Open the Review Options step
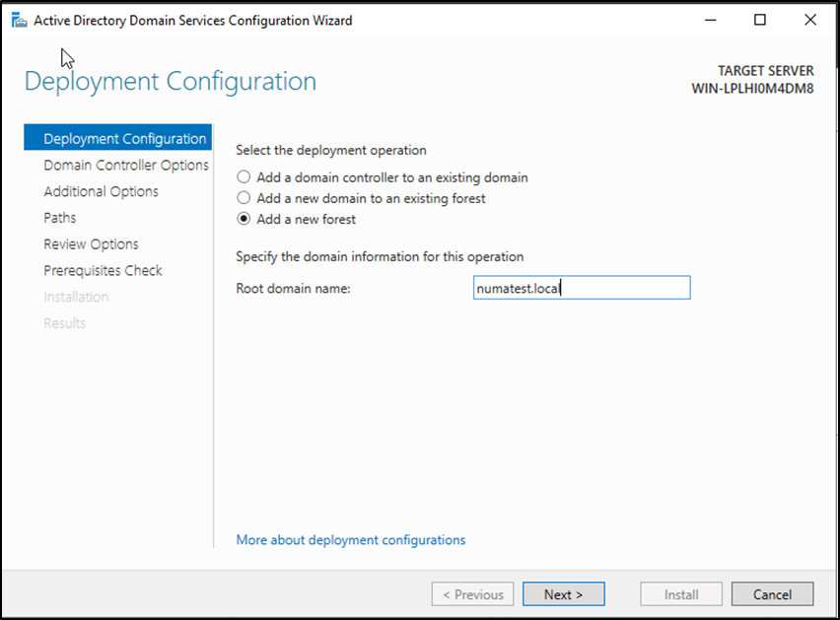The width and height of the screenshot is (840, 620). coord(91,244)
